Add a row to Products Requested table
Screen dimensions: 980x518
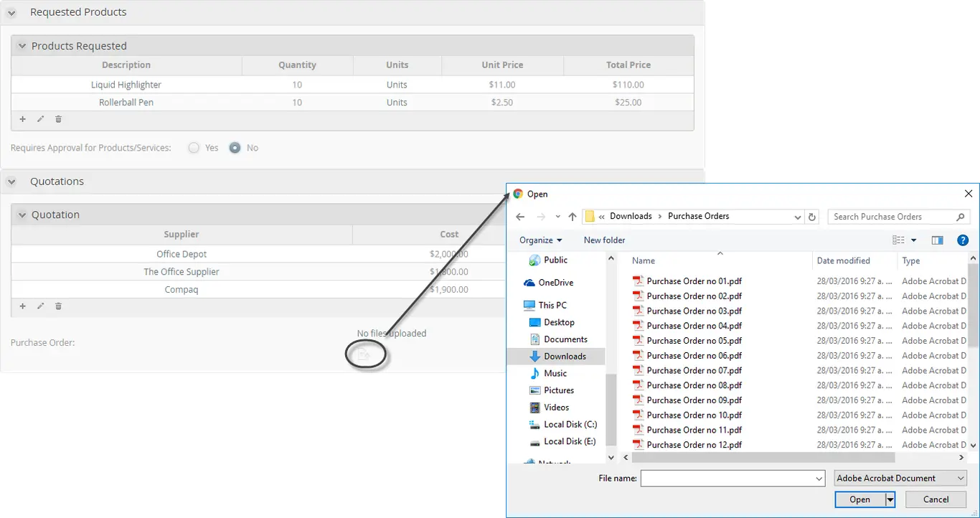(22, 119)
